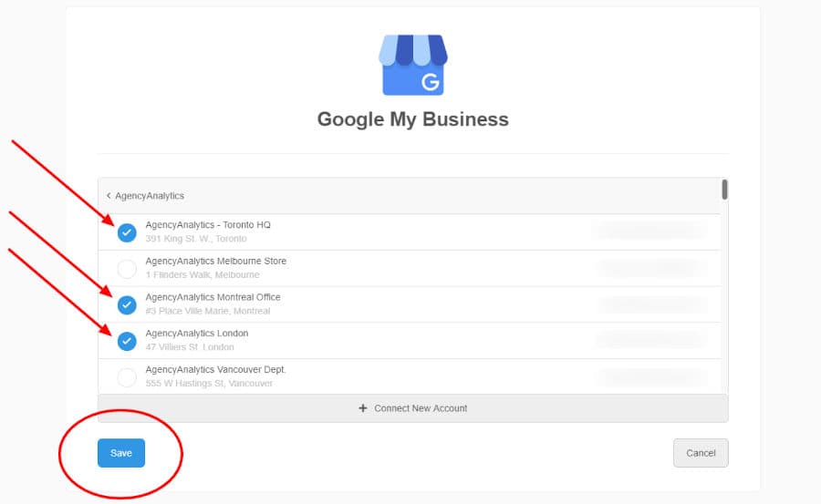Viewport: 821px width, 504px height.
Task: Click the 1 Flinders Walk, Melbourne address
Action: click(203, 274)
